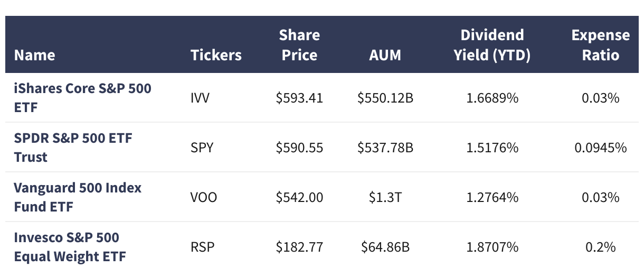The height and width of the screenshot is (276, 644).
Task: Open Invesco S&P 500 Equal Weight ETF
Action: (x=70, y=247)
